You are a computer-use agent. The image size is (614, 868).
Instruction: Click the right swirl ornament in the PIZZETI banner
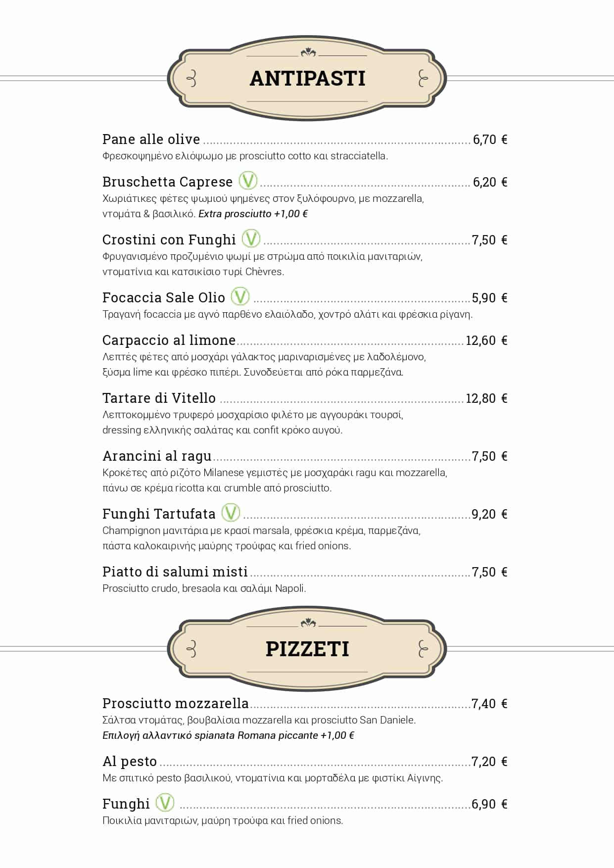point(423,649)
